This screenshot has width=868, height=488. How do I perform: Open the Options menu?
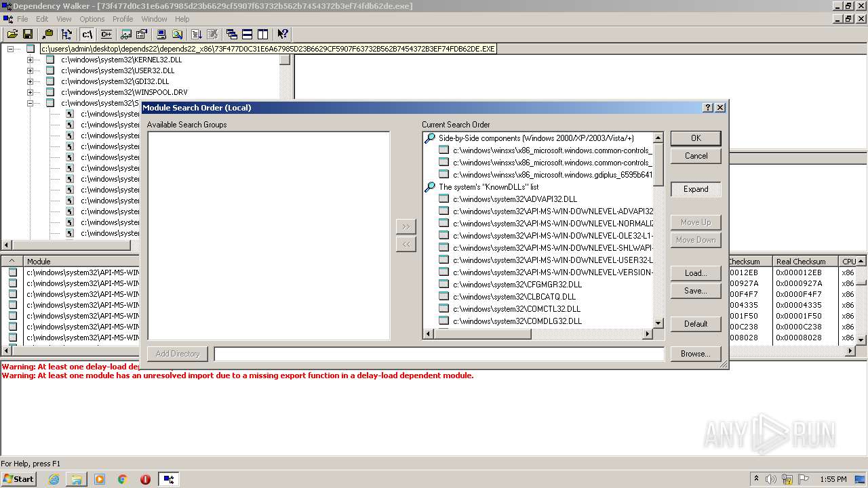coord(92,19)
